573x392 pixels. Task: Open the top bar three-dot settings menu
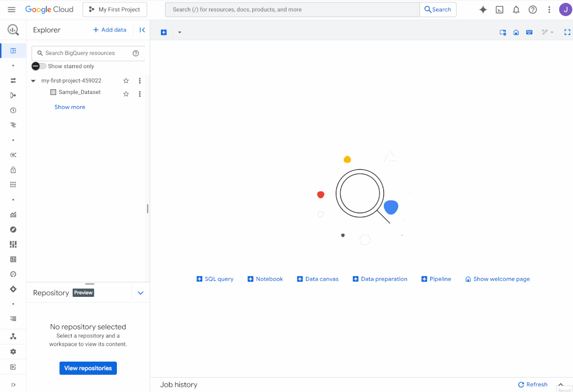coord(550,10)
